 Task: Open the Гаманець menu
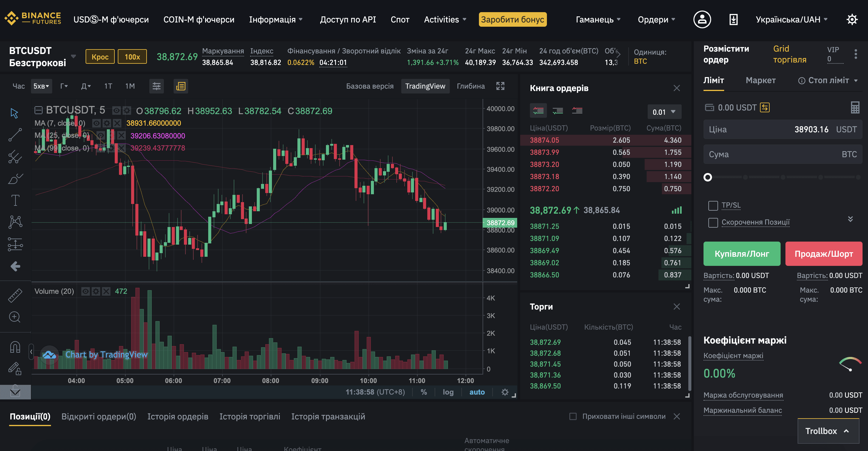(598, 19)
